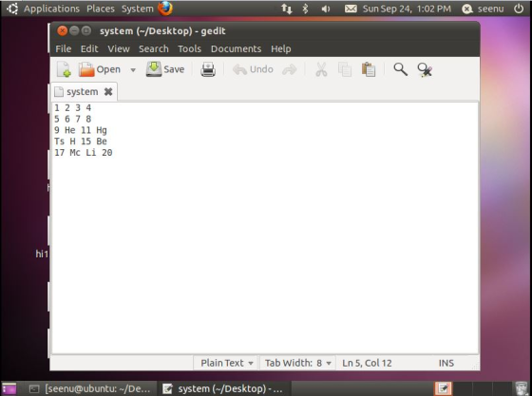532x396 pixels.
Task: Open the seenu user menu
Action: [484, 9]
